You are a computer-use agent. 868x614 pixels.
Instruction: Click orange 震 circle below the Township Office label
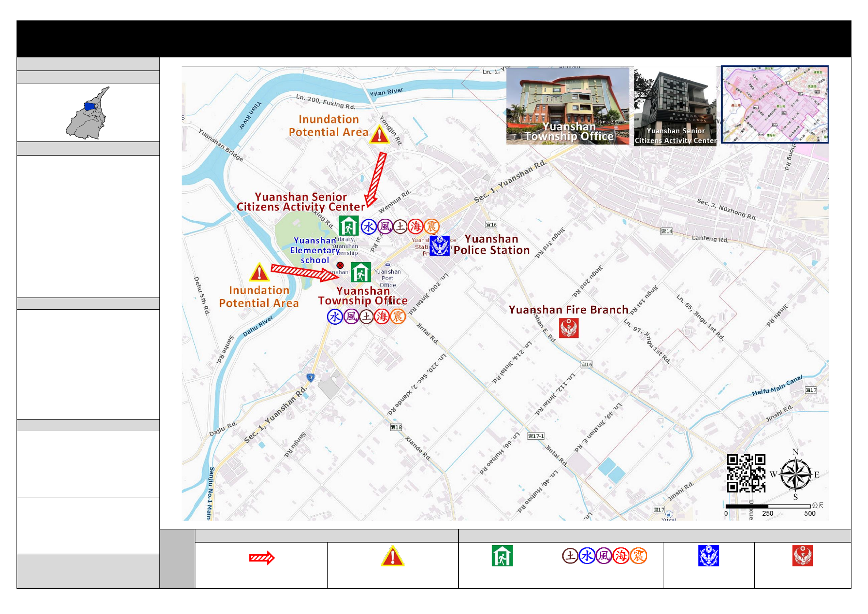398,317
